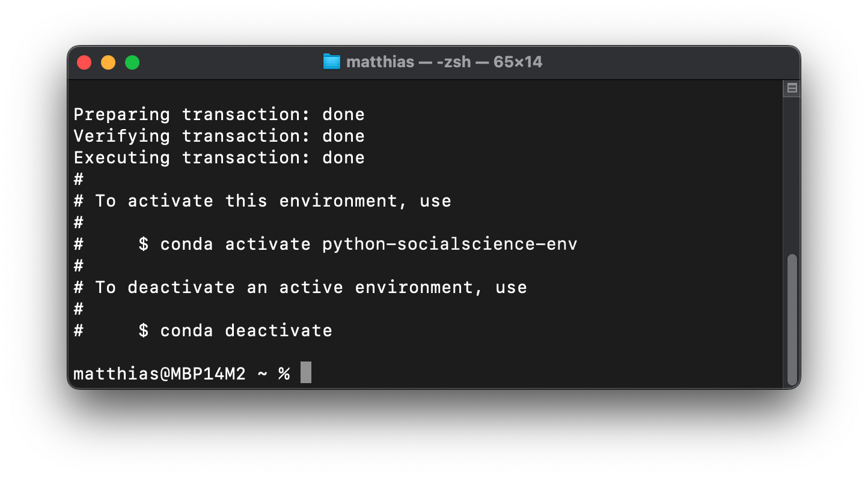Click the empty scrollbar track above the thumb
Image resolution: width=868 pixels, height=478 pixels.
pyautogui.click(x=792, y=174)
